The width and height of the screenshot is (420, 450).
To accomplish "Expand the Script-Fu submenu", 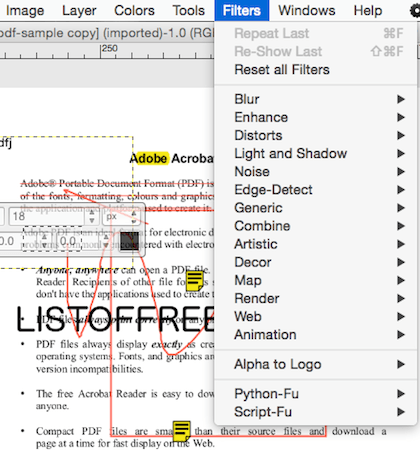I will pyautogui.click(x=315, y=412).
